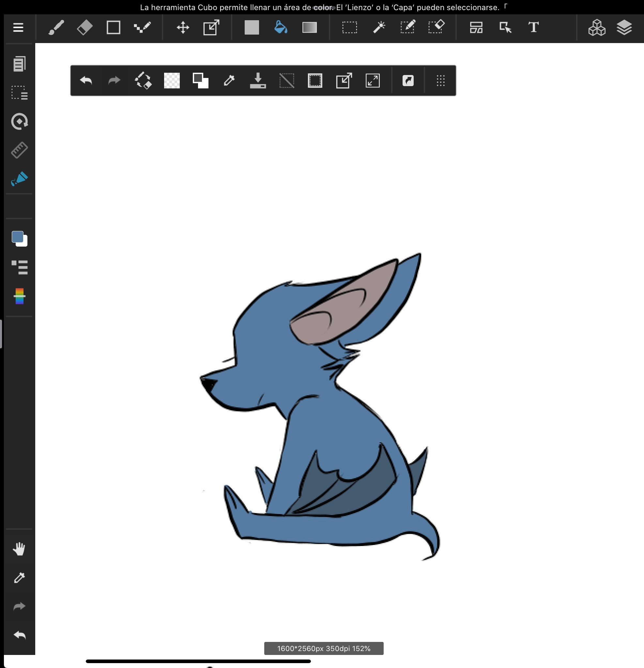
Task: Click Redo in the floating shortcut bar
Action: (115, 81)
